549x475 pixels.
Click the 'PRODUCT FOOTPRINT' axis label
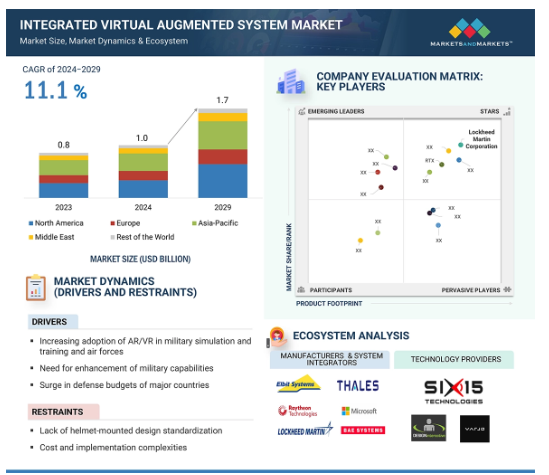tap(329, 303)
